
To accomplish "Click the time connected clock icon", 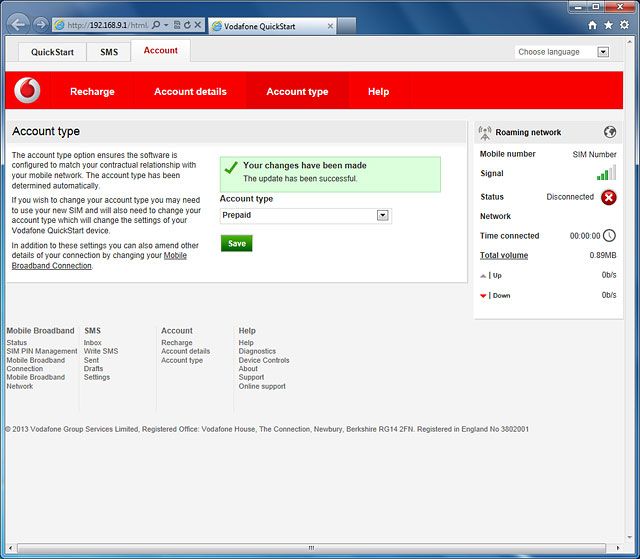I will [x=609, y=236].
